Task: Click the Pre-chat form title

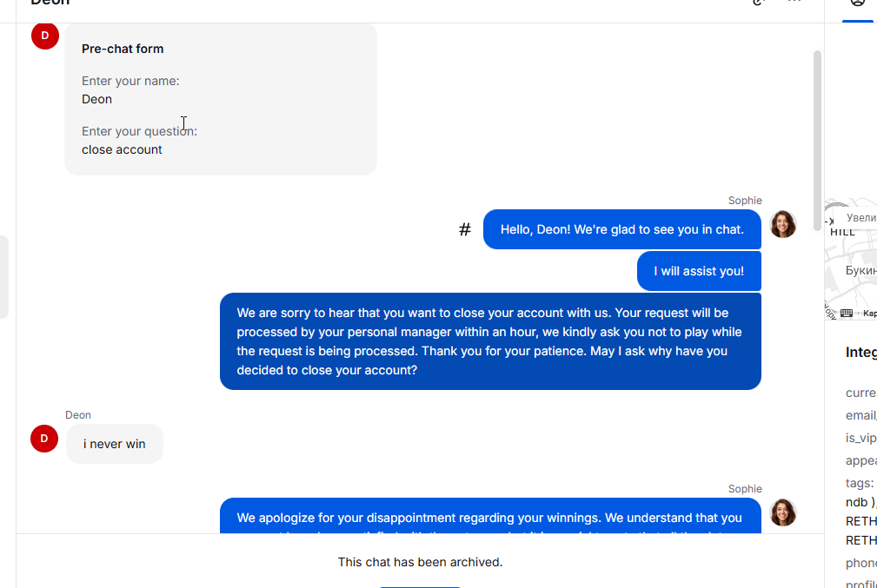Action: click(x=123, y=49)
